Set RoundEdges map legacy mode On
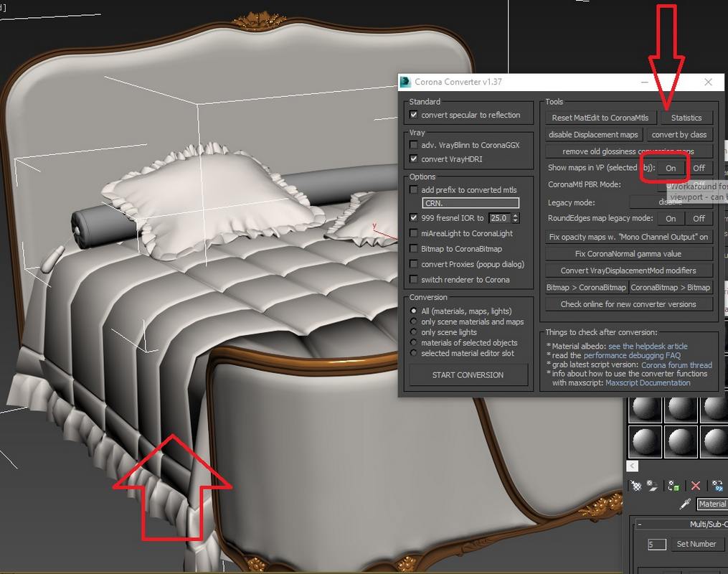The height and width of the screenshot is (574, 728). pyautogui.click(x=671, y=218)
